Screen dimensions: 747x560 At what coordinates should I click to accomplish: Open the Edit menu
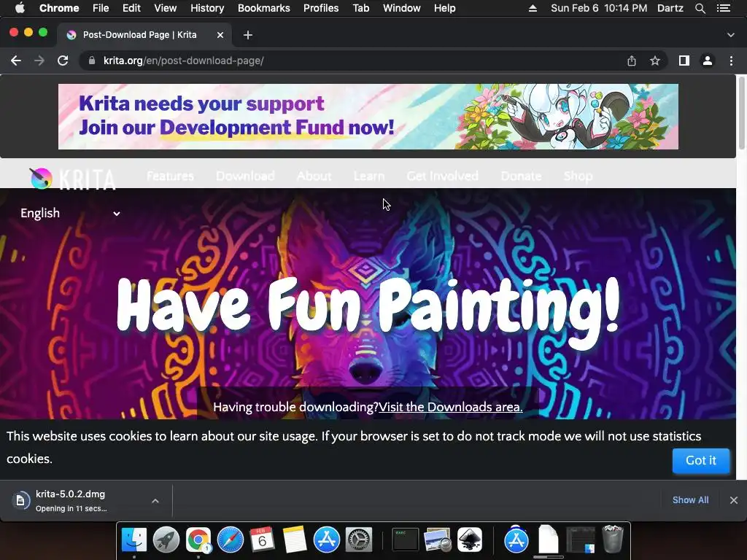(x=131, y=8)
